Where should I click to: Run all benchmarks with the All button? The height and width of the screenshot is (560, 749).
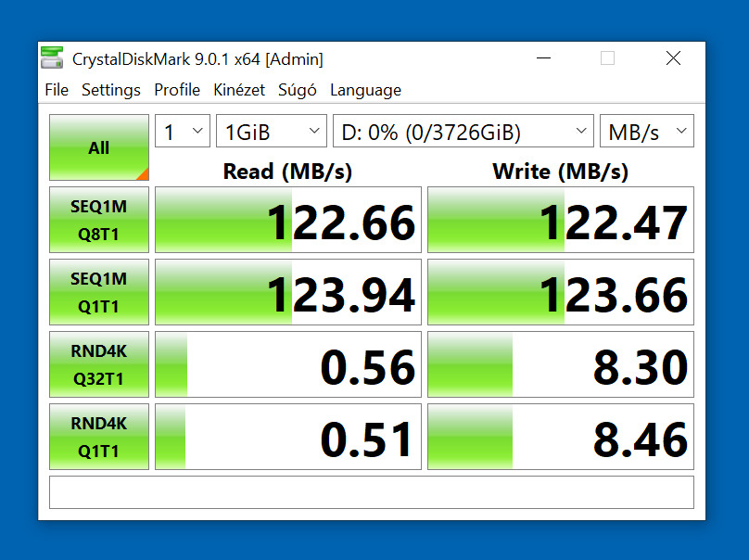click(x=99, y=147)
